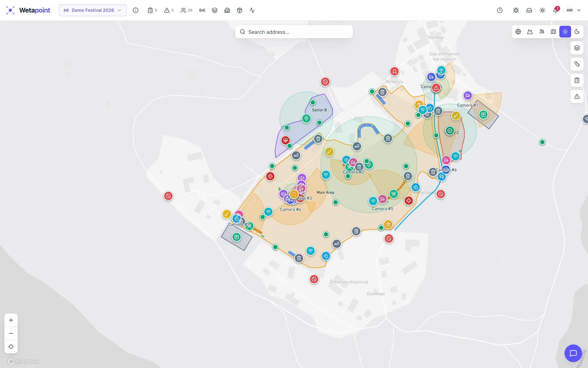Screen dimensions: 588x368
Task: Click the buildings icon in top bar
Action: [x=227, y=10]
